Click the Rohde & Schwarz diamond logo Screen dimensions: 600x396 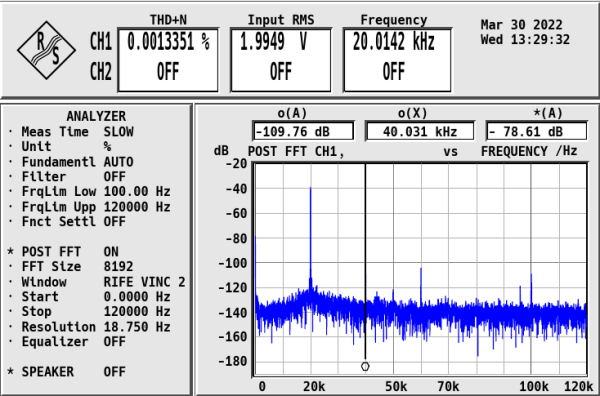46,50
